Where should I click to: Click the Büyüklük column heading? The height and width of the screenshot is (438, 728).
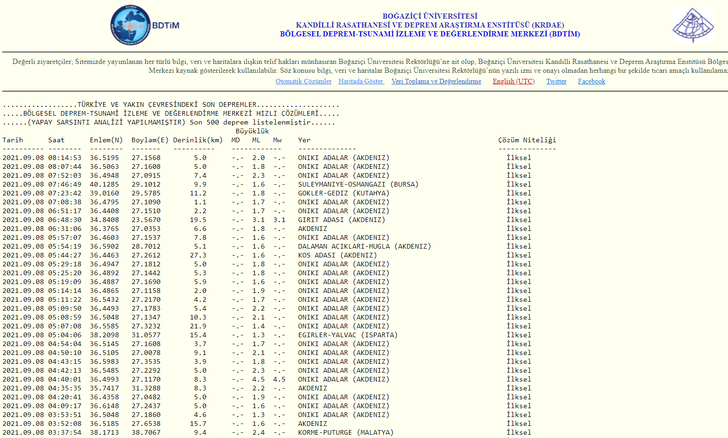pos(252,131)
